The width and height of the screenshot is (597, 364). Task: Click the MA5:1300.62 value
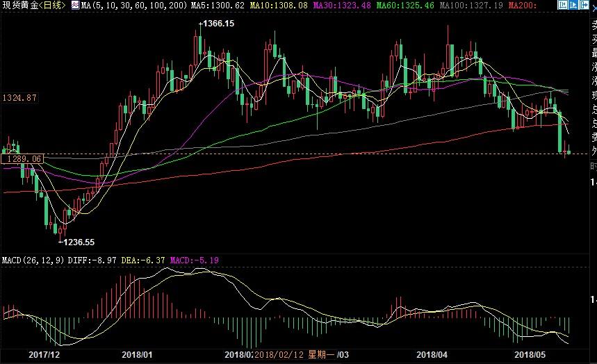click(218, 5)
